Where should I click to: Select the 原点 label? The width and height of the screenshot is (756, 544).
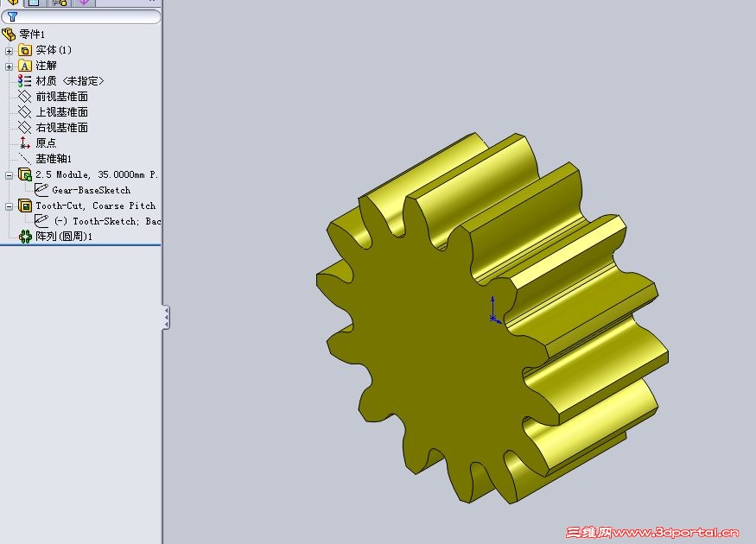click(x=47, y=142)
